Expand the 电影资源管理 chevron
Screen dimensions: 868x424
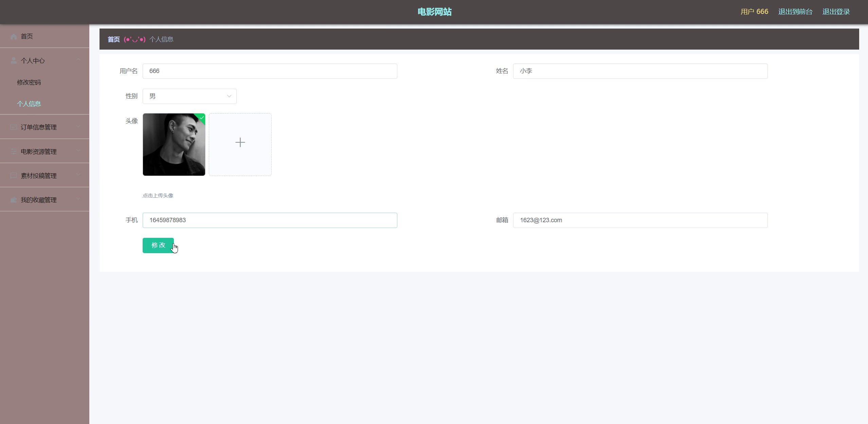[x=78, y=151]
